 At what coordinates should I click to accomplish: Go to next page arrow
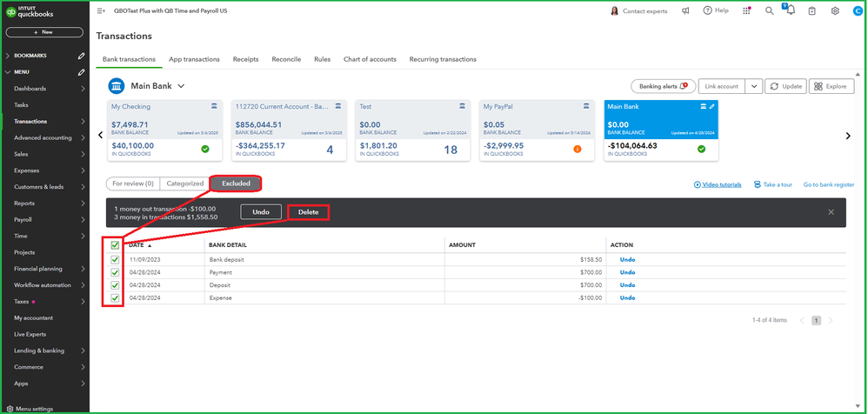pyautogui.click(x=831, y=320)
